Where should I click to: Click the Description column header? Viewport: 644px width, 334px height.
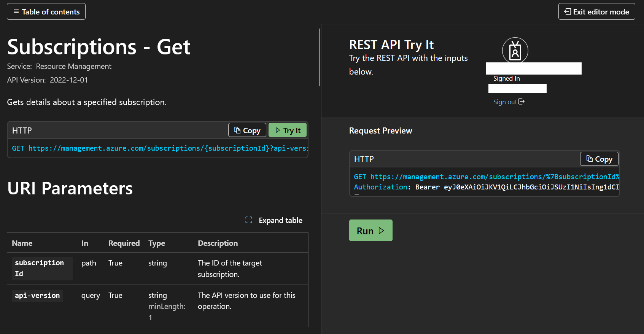click(218, 243)
